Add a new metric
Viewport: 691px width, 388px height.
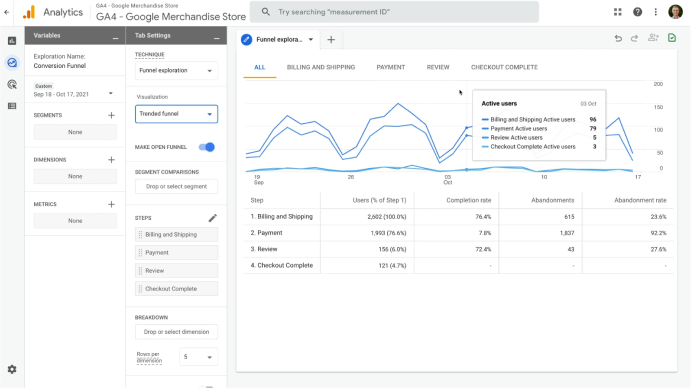click(x=111, y=204)
